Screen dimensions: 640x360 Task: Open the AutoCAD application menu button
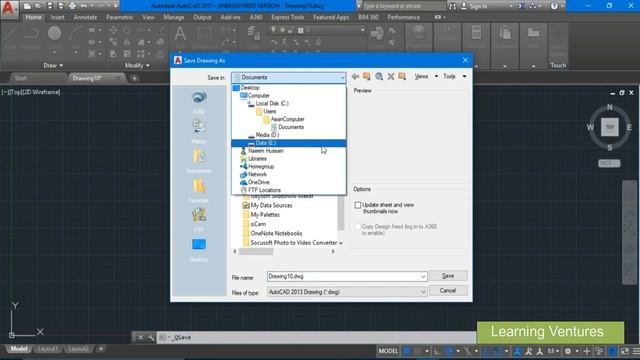(9, 9)
